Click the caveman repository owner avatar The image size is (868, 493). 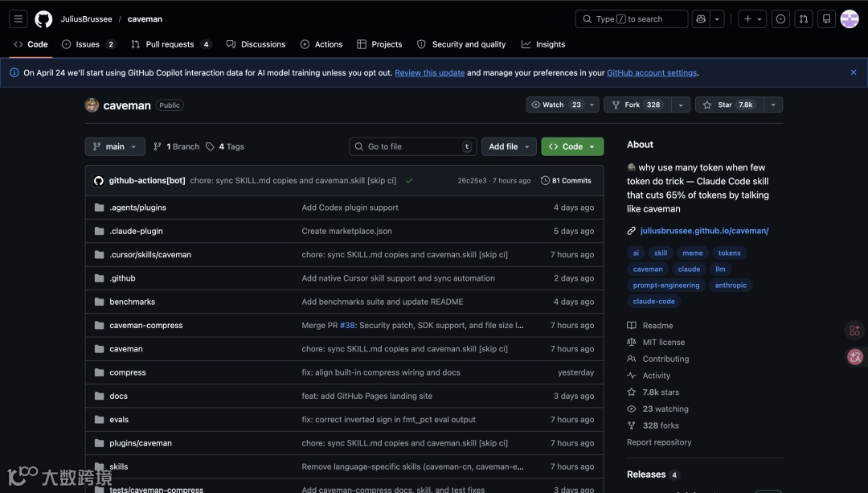click(92, 105)
